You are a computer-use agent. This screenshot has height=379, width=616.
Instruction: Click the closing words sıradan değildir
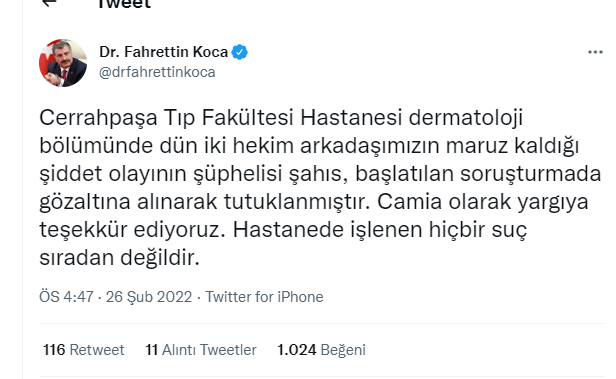[119, 258]
